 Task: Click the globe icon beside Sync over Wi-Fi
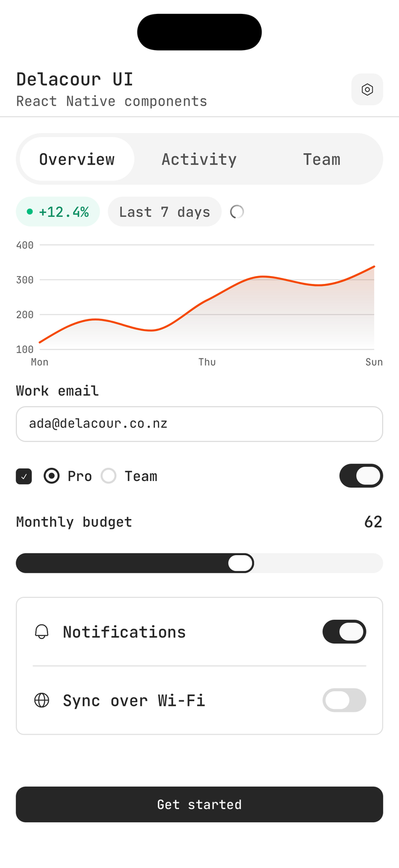(42, 700)
